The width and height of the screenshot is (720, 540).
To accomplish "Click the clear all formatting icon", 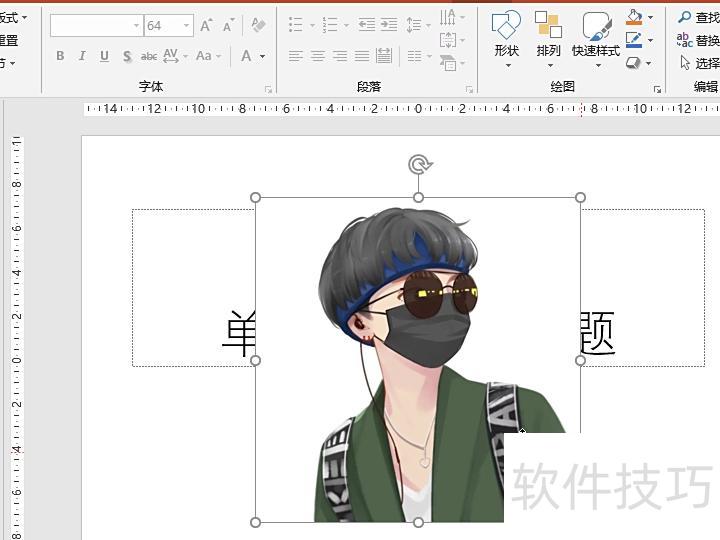I will 258,26.
